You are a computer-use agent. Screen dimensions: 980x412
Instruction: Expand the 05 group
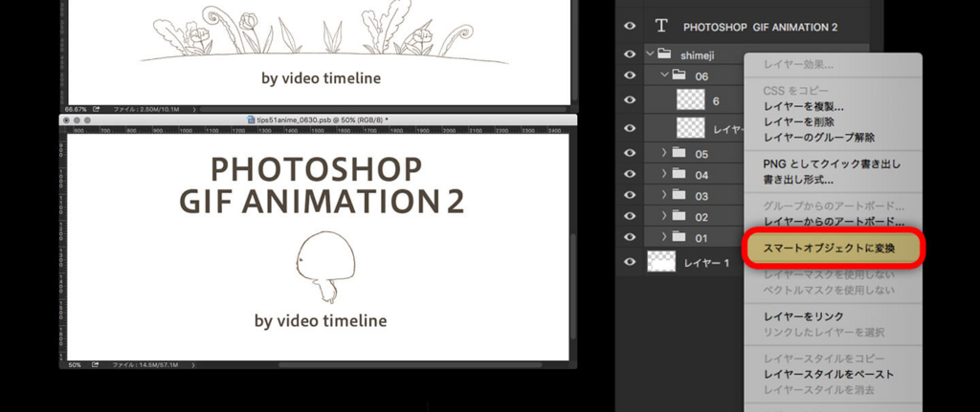tap(664, 153)
